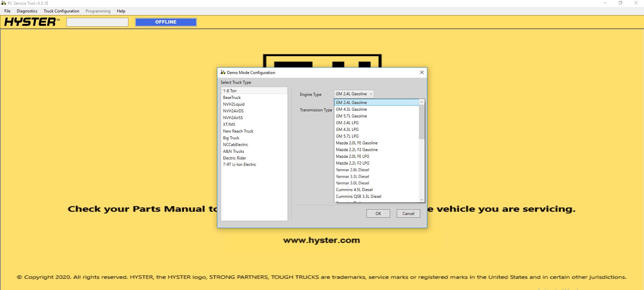Choose GM 2.4L LPG engine option
Screen dimensions: 644x290
click(377, 123)
